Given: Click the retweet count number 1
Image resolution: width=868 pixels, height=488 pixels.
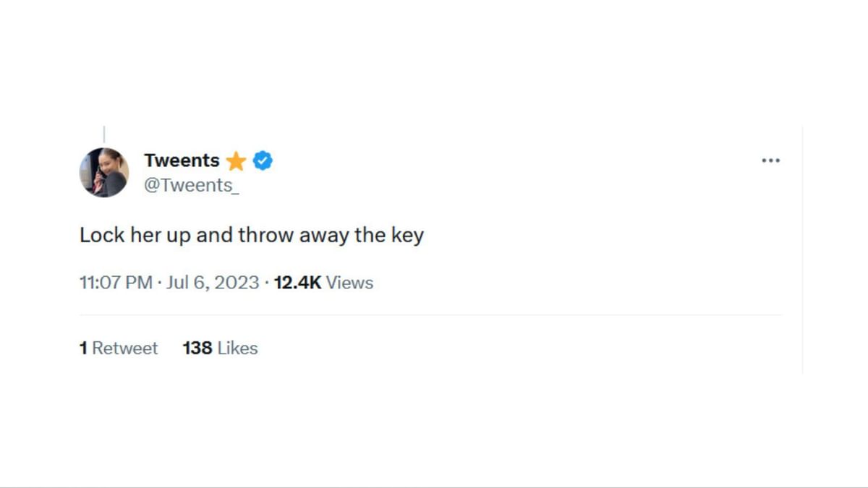Looking at the screenshot, I should click(84, 348).
